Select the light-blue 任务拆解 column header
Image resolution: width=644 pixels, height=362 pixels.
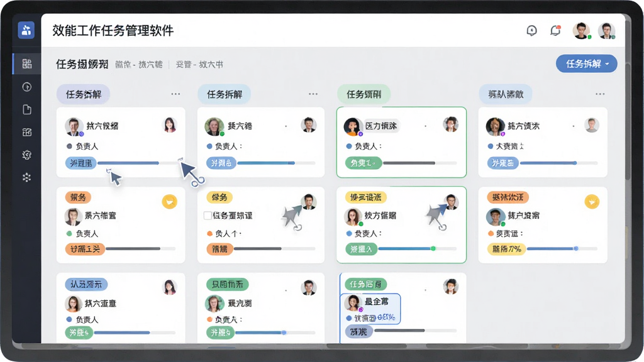(x=225, y=94)
